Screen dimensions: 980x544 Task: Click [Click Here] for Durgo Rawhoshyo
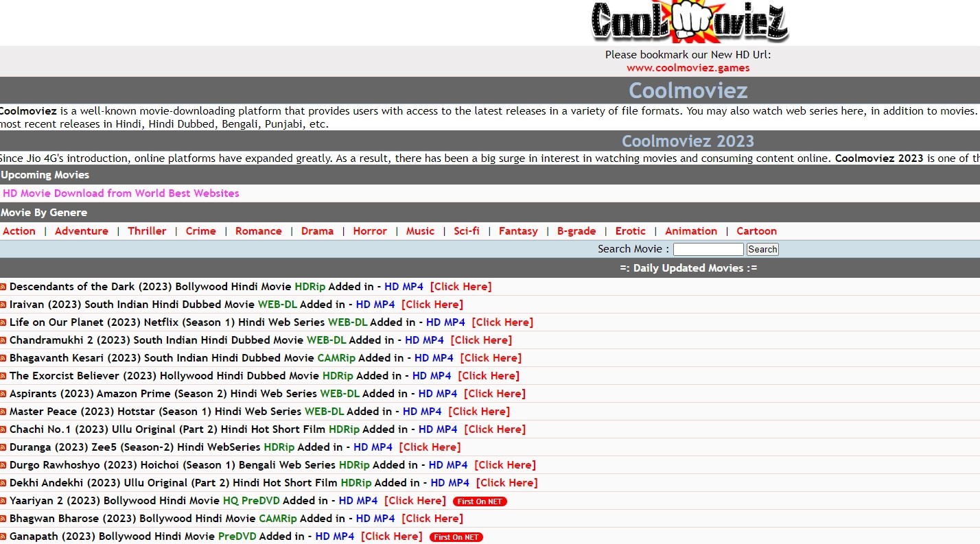pyautogui.click(x=505, y=465)
